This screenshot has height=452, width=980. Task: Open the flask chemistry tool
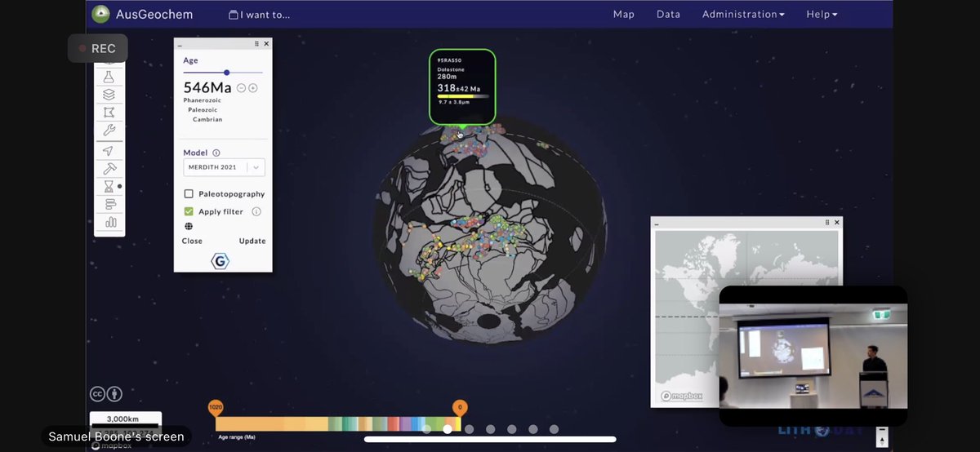109,76
